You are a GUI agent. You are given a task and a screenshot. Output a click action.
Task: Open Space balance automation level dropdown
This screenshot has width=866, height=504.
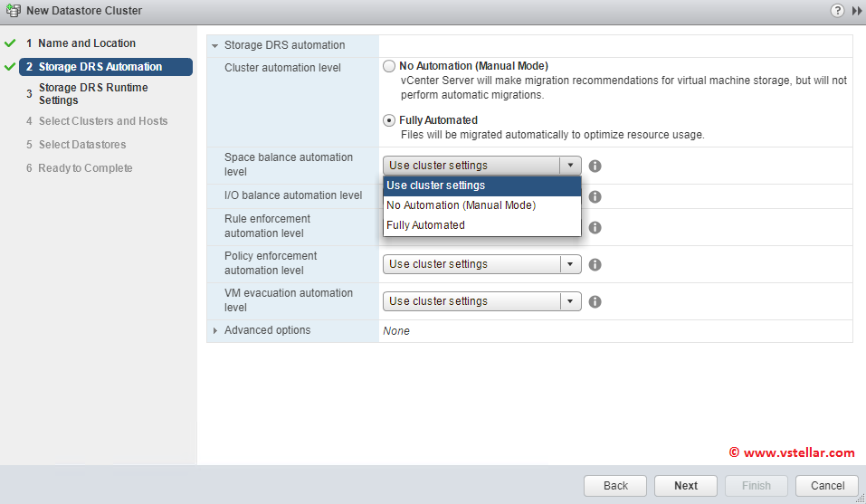tap(481, 166)
